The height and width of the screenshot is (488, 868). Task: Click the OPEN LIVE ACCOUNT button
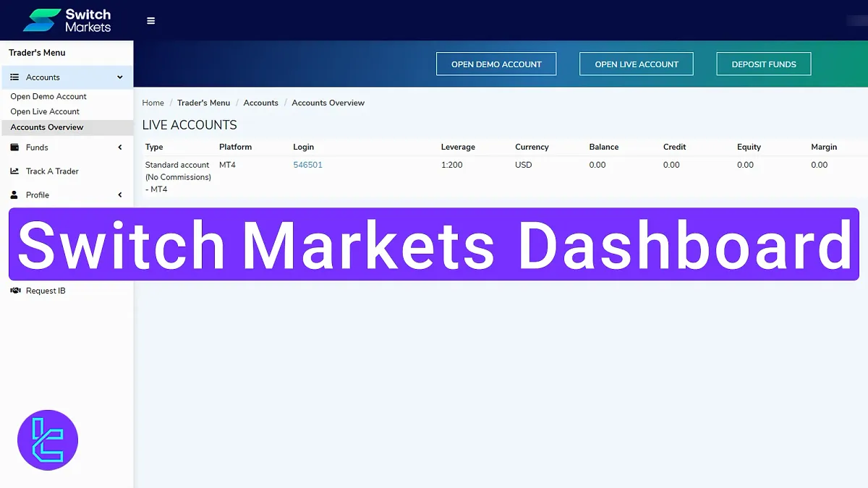click(x=636, y=64)
